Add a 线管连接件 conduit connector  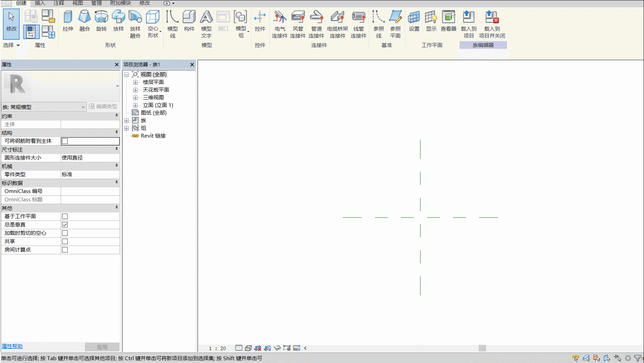[358, 24]
